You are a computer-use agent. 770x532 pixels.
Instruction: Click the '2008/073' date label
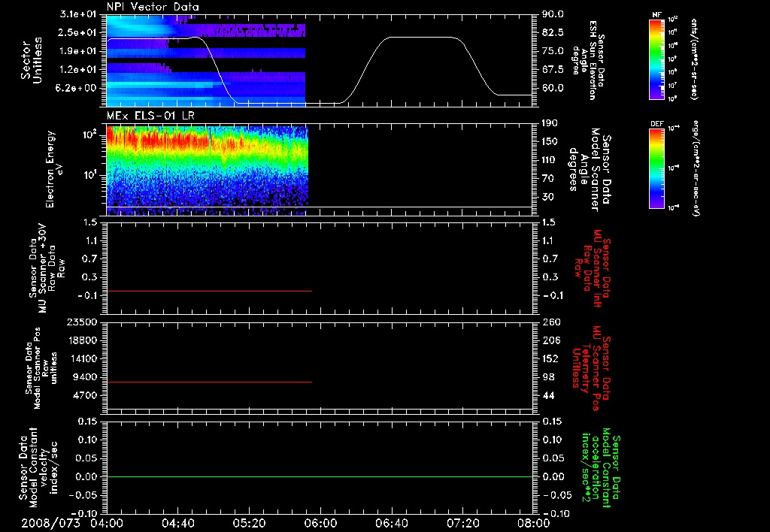click(50, 523)
